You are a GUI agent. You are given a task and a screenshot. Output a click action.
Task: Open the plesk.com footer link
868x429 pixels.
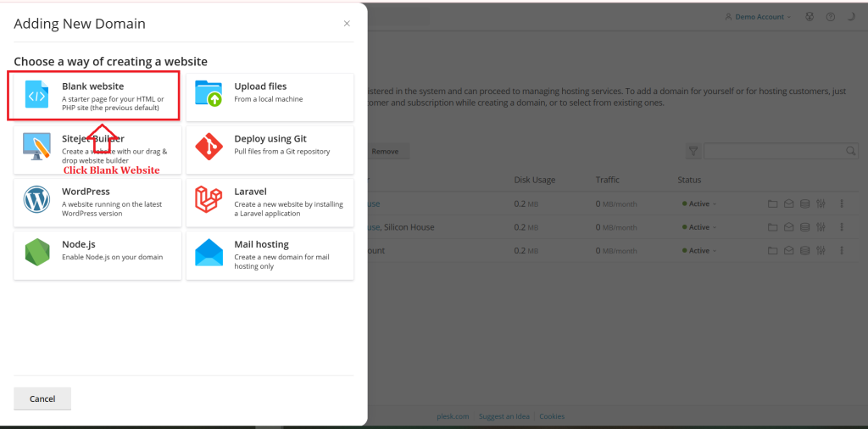pos(453,416)
